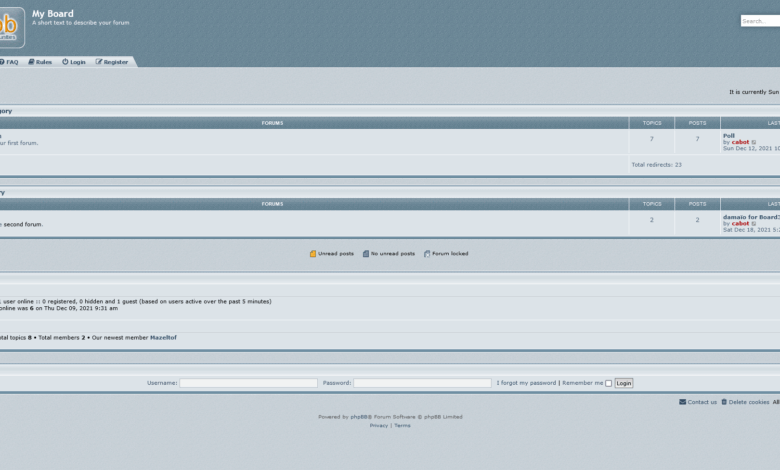780x470 pixels.
Task: Focus the Username input field
Action: (248, 383)
